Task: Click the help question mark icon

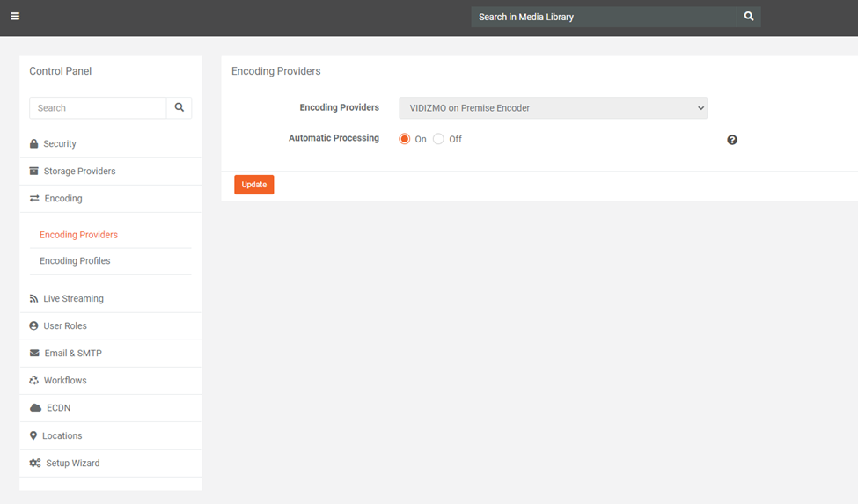Action: 732,140
